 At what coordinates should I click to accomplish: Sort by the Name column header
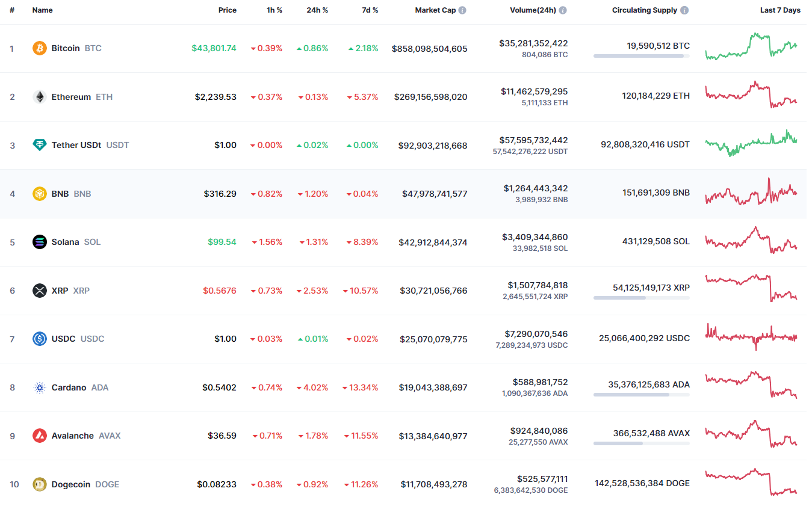[x=42, y=10]
